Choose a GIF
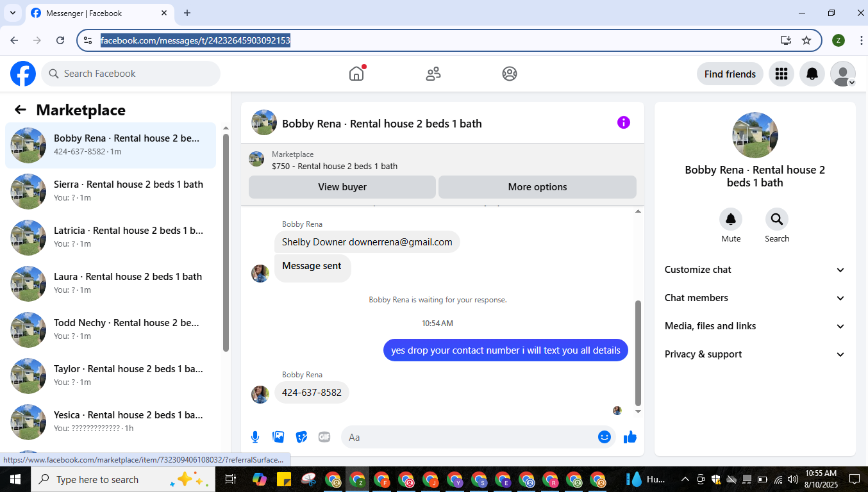 click(x=324, y=437)
